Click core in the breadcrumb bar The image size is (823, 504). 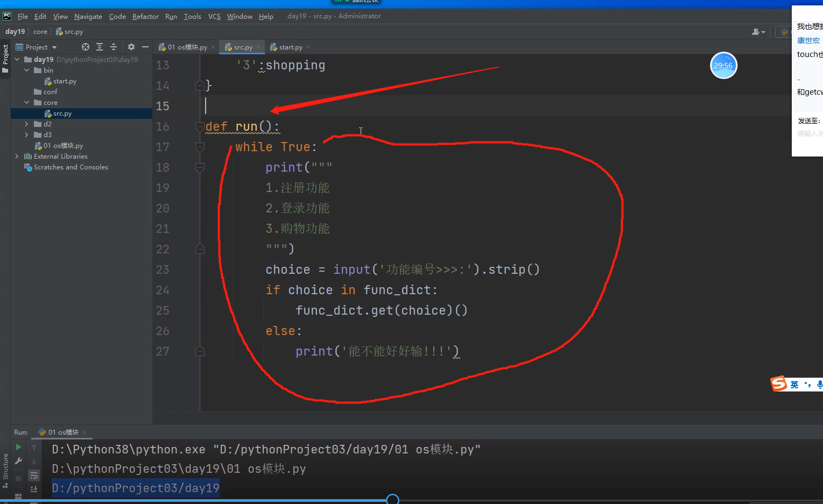coord(40,32)
